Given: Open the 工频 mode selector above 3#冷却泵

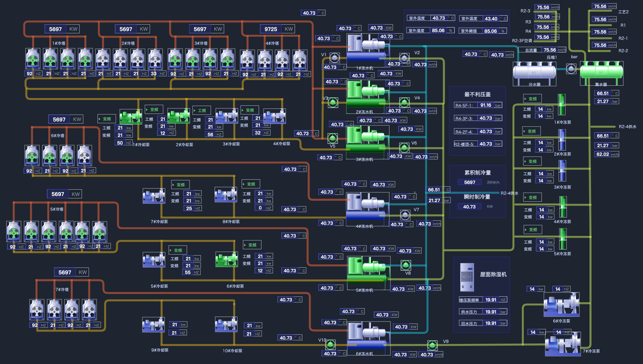Looking at the screenshot, I should click(x=202, y=110).
